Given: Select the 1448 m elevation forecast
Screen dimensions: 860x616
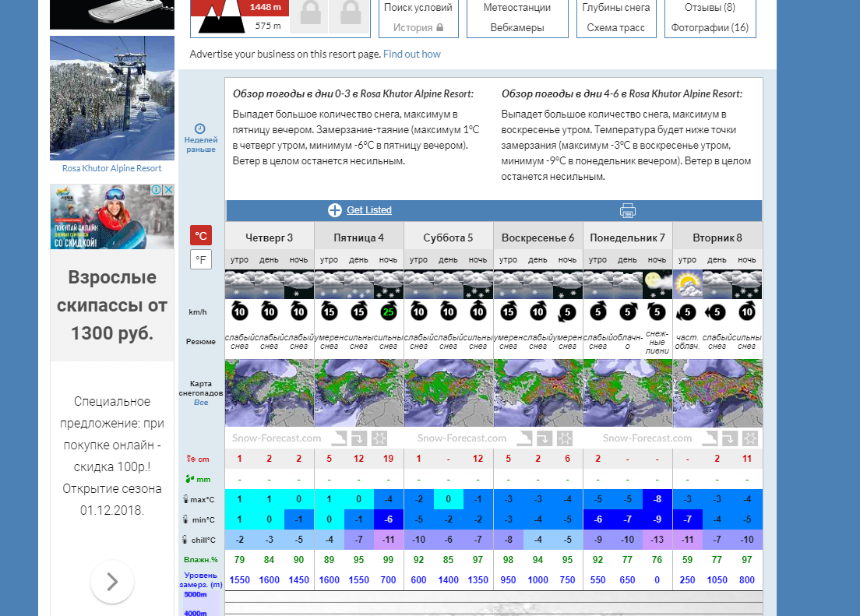Looking at the screenshot, I should [x=266, y=7].
